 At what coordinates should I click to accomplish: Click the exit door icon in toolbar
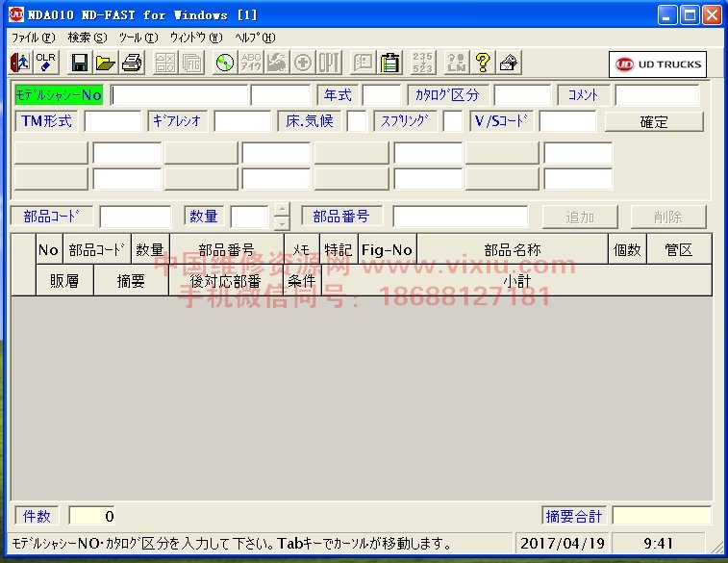click(20, 64)
